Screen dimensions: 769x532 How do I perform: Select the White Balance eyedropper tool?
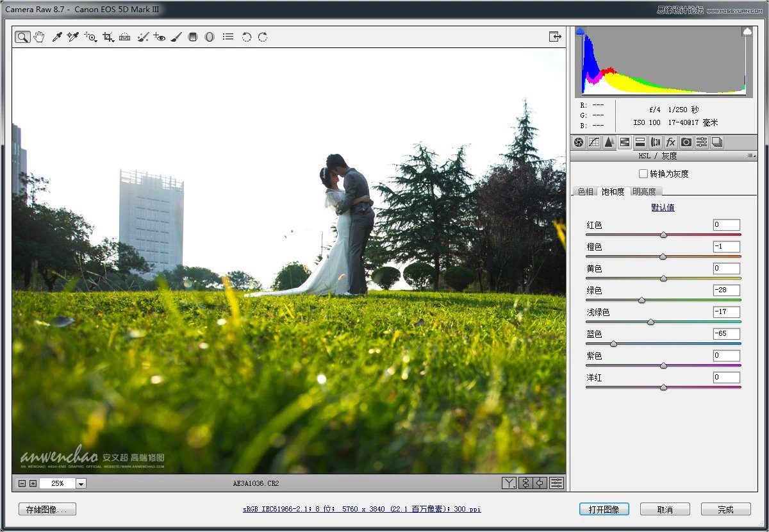(56, 37)
